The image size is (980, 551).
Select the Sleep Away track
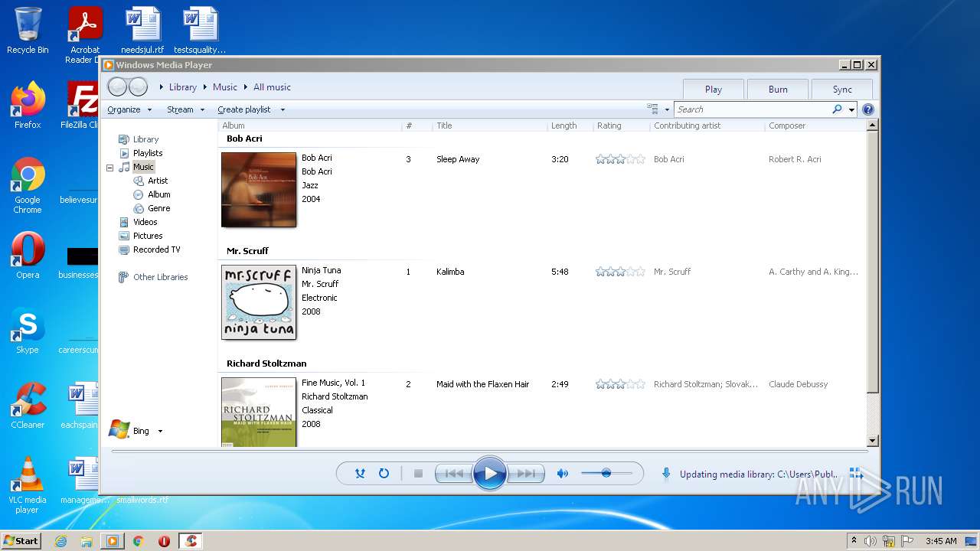458,159
